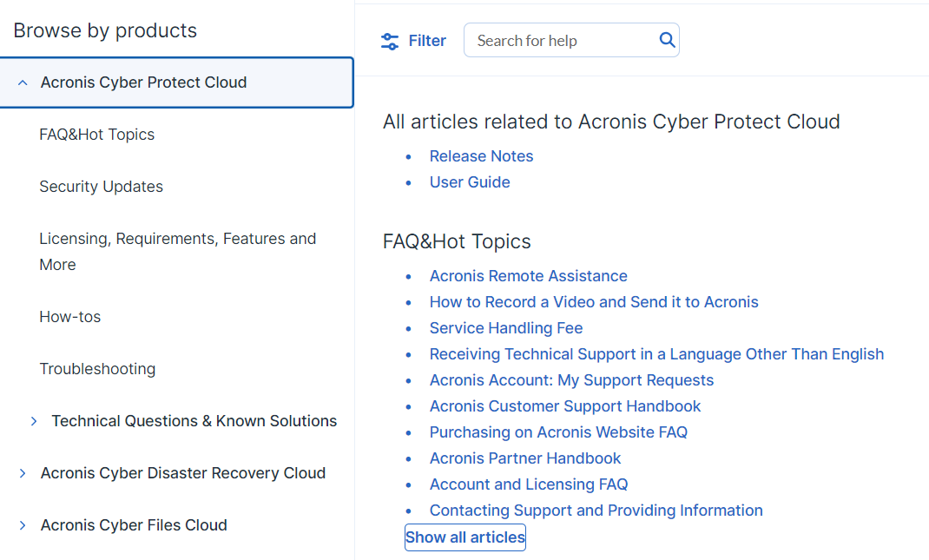Open Acronis Customer Support Handbook link
This screenshot has width=929, height=560.
564,406
